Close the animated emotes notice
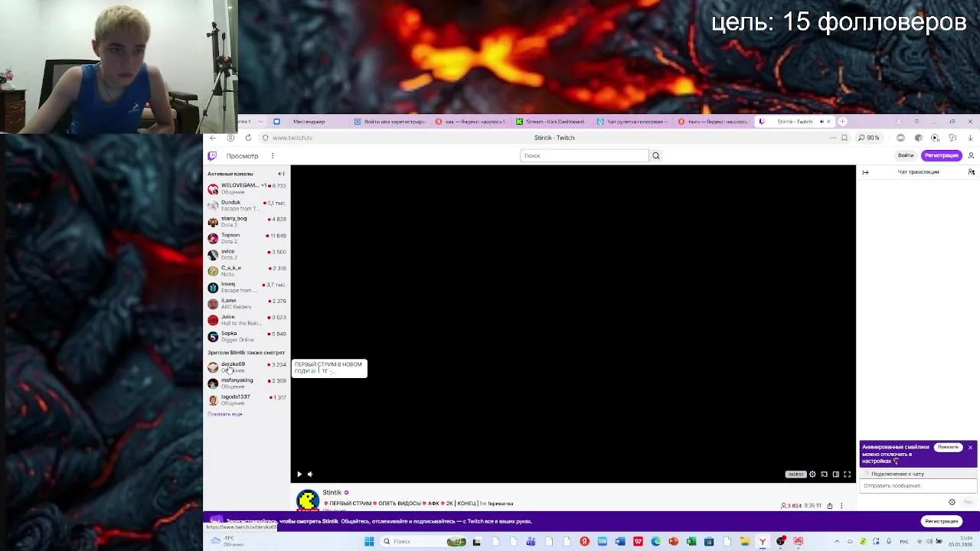 (970, 447)
